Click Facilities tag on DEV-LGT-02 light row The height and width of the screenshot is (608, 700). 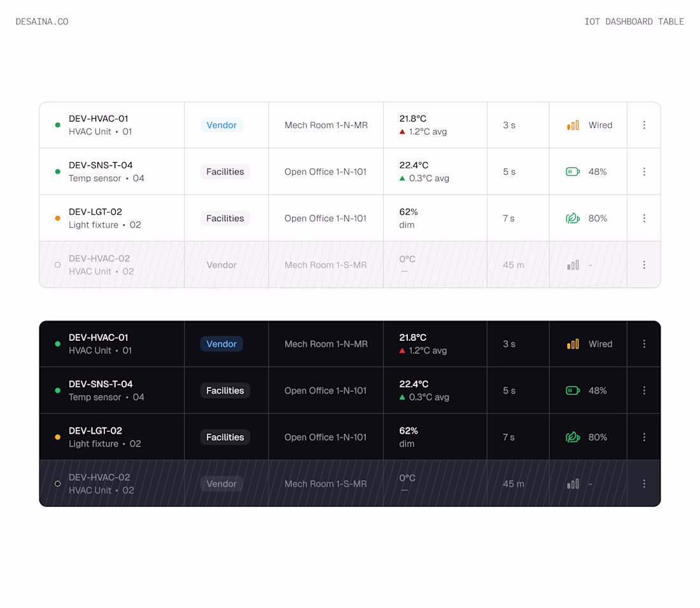(x=225, y=218)
